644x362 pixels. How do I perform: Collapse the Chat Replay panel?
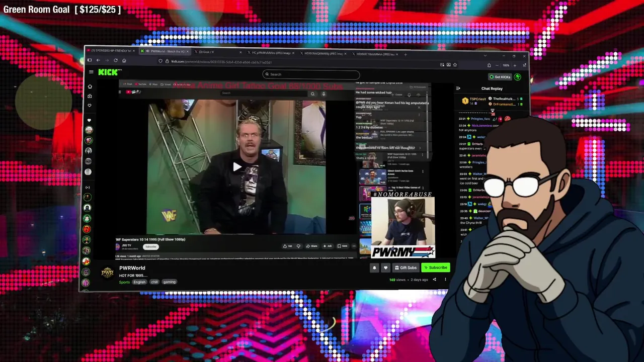point(458,88)
